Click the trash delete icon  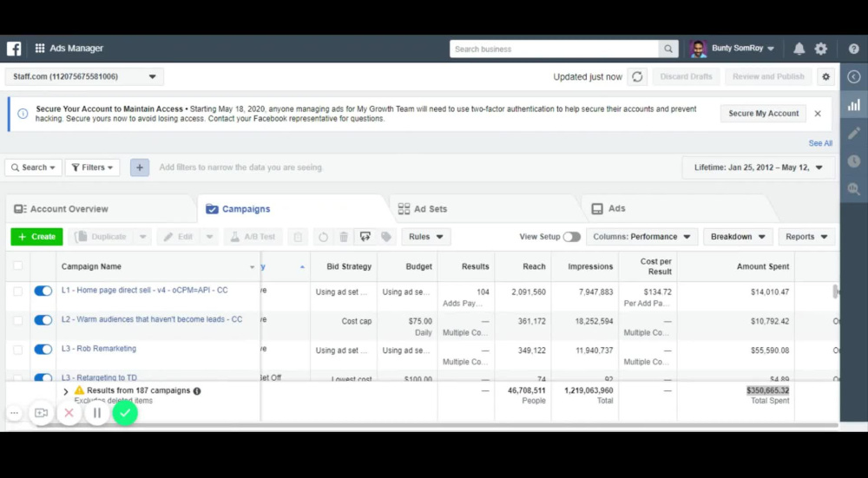coord(344,237)
